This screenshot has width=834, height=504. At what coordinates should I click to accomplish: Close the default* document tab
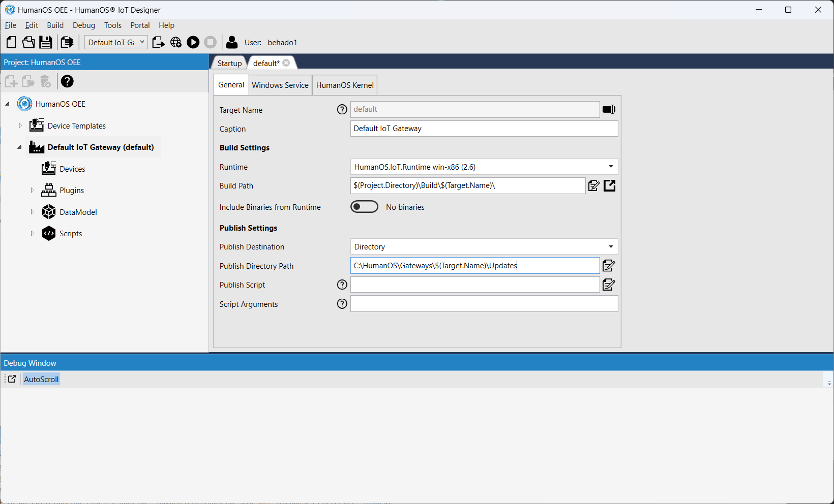point(286,63)
